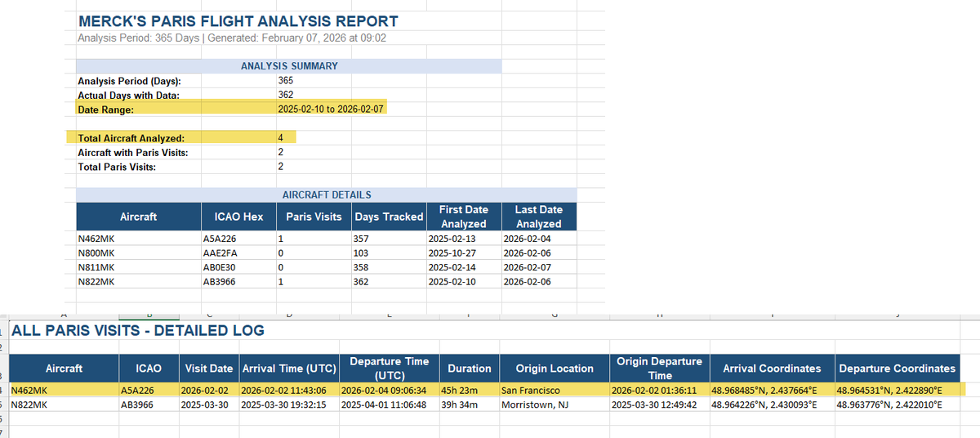Select the ANALYSIS SUMMARY header bar
This screenshot has height=438, width=980.
(289, 66)
